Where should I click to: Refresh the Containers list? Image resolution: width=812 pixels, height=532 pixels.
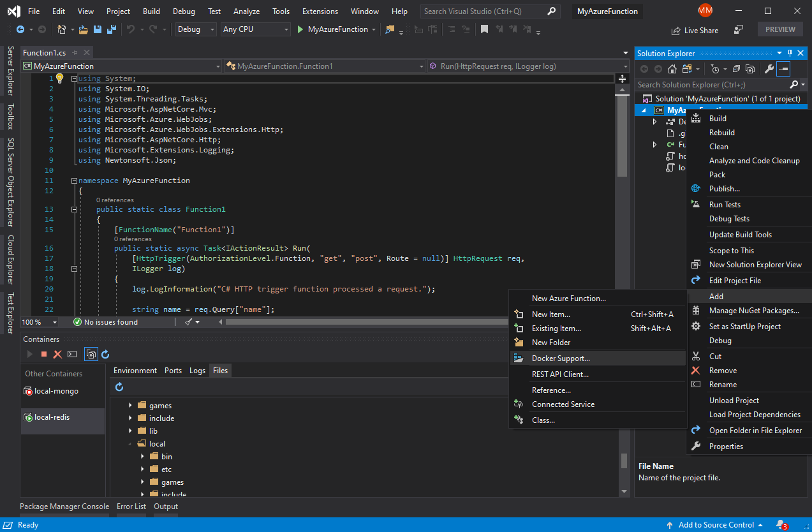click(104, 353)
